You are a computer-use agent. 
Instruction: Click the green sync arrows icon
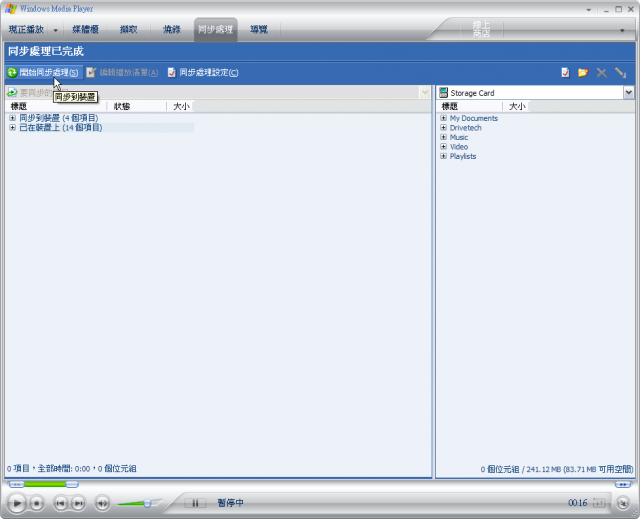[12, 73]
